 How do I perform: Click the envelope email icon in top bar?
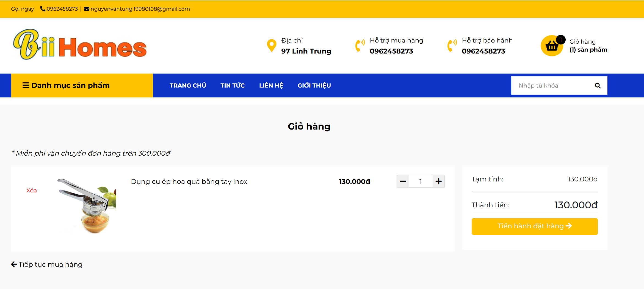(87, 9)
